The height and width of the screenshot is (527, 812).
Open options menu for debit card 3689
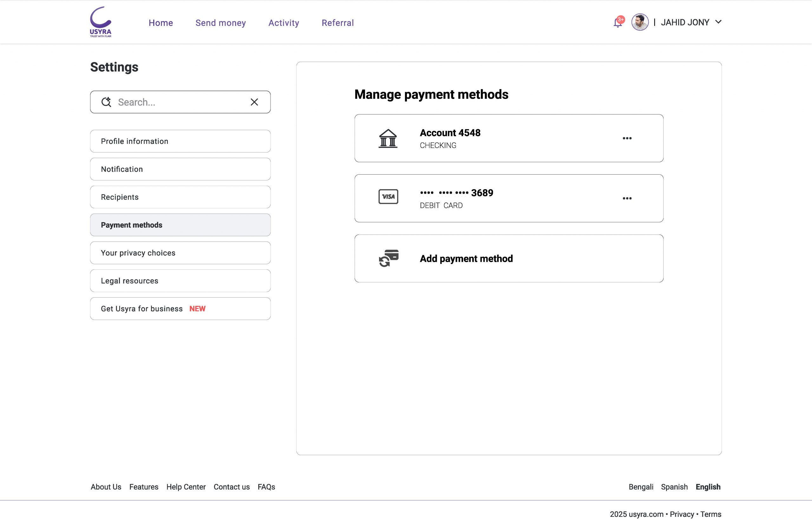click(x=627, y=198)
